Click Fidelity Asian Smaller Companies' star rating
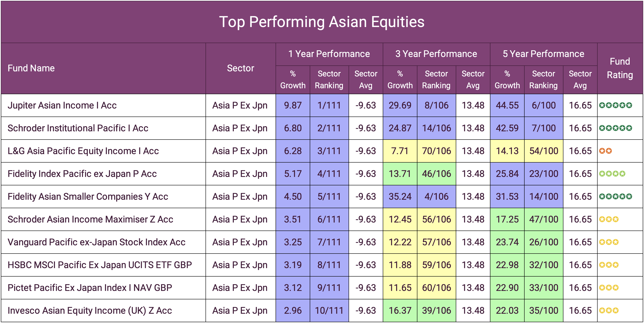 (615, 196)
